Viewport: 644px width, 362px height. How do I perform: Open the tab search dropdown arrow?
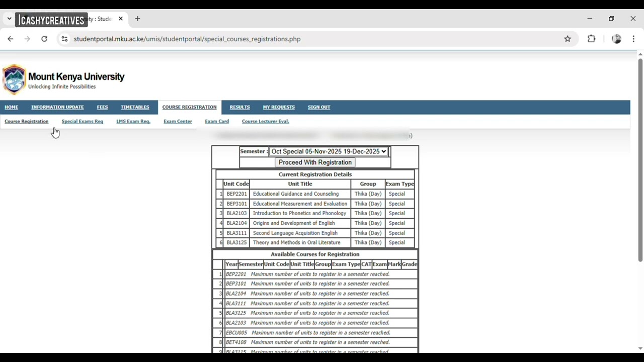[x=9, y=19]
